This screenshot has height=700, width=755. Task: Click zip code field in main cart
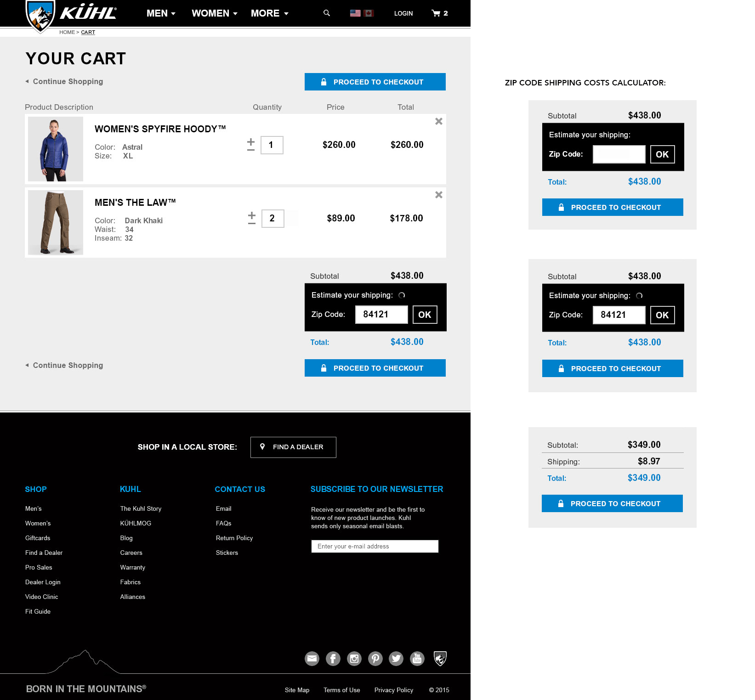[381, 315]
